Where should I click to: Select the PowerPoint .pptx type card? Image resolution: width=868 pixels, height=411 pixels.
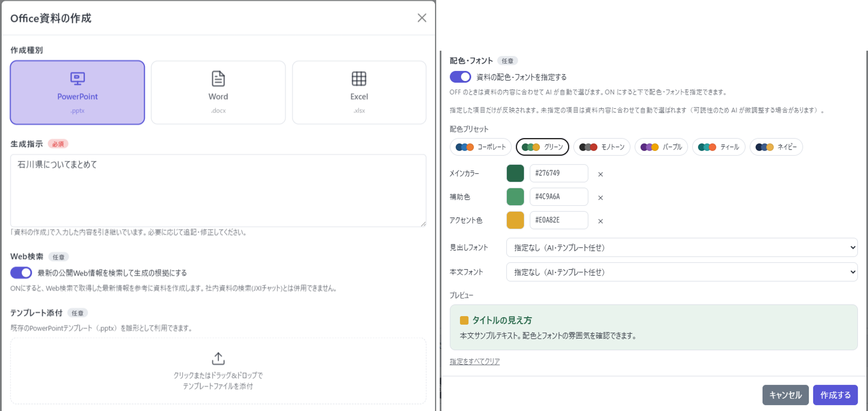tap(77, 92)
